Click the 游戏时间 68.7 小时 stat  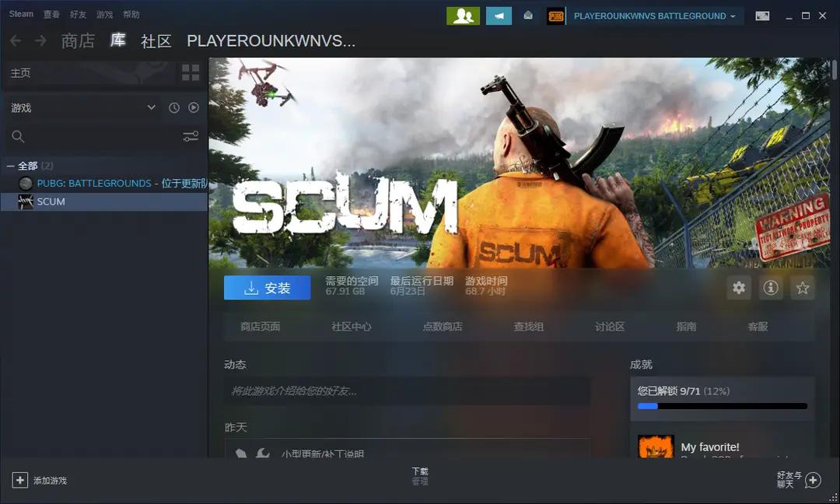[x=486, y=285]
